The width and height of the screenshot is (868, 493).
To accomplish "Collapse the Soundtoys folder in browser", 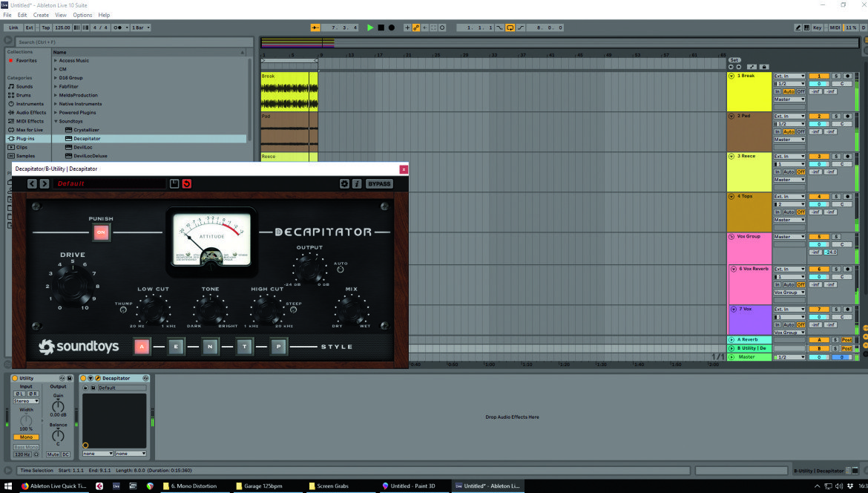I will 56,121.
